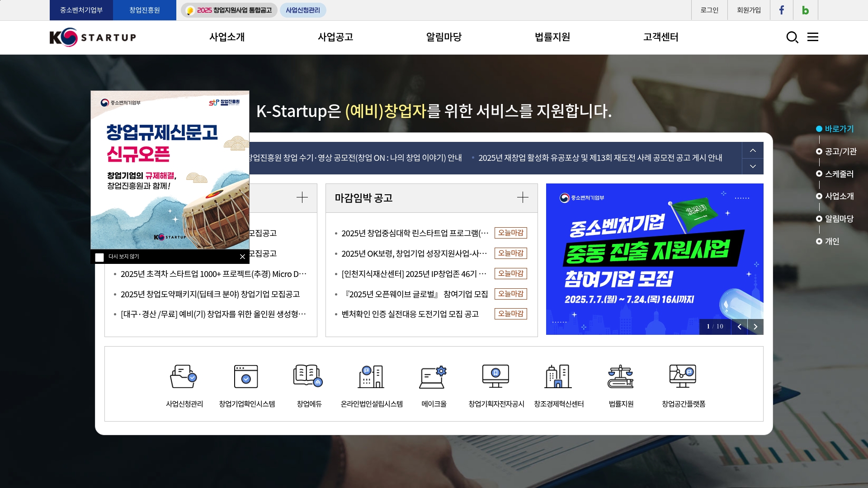The image size is (868, 488).
Task: Switch to 창업진흥원 top tab
Action: (145, 10)
